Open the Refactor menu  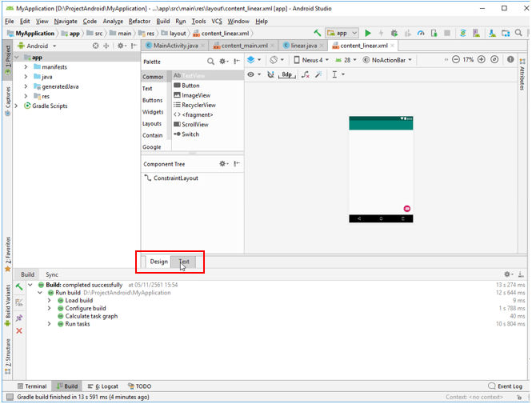tap(139, 21)
